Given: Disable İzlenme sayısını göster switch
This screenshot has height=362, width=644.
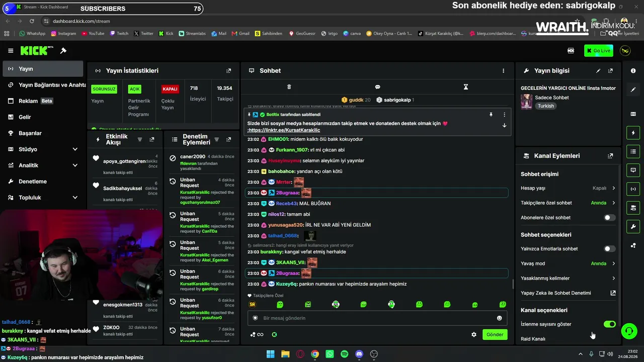Looking at the screenshot, I should coord(609,324).
